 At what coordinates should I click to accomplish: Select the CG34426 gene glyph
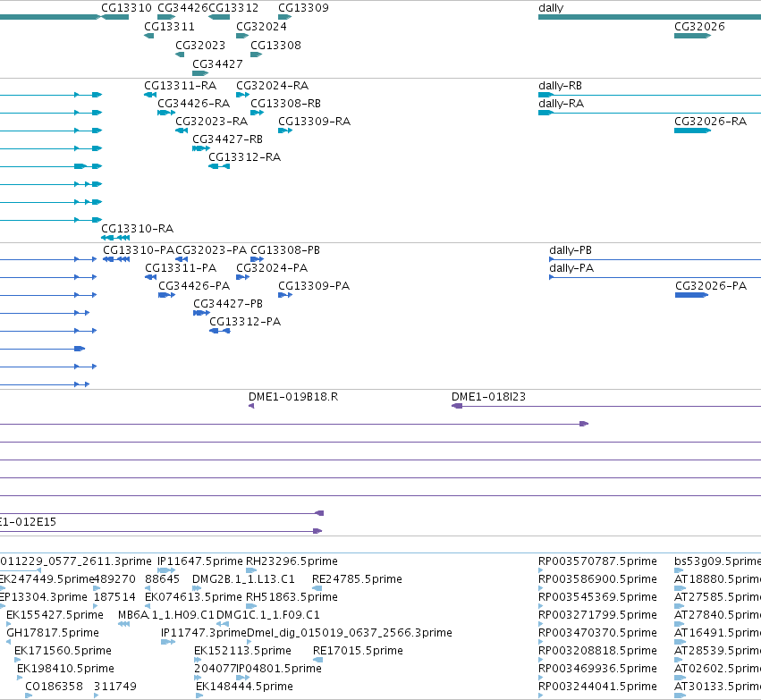click(166, 17)
